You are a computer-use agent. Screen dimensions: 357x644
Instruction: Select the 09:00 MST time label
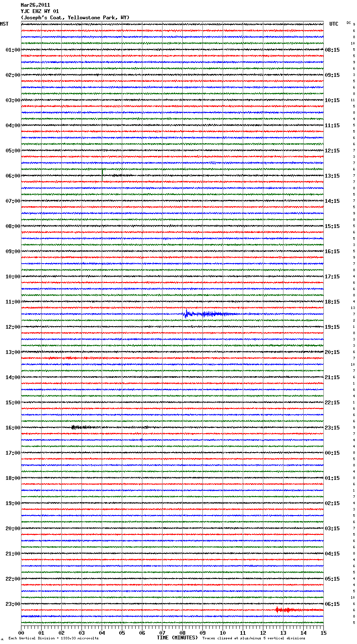click(x=13, y=251)
